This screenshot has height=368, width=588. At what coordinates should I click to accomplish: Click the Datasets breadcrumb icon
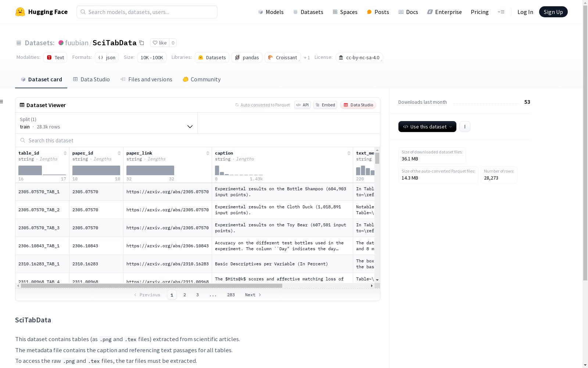point(19,43)
